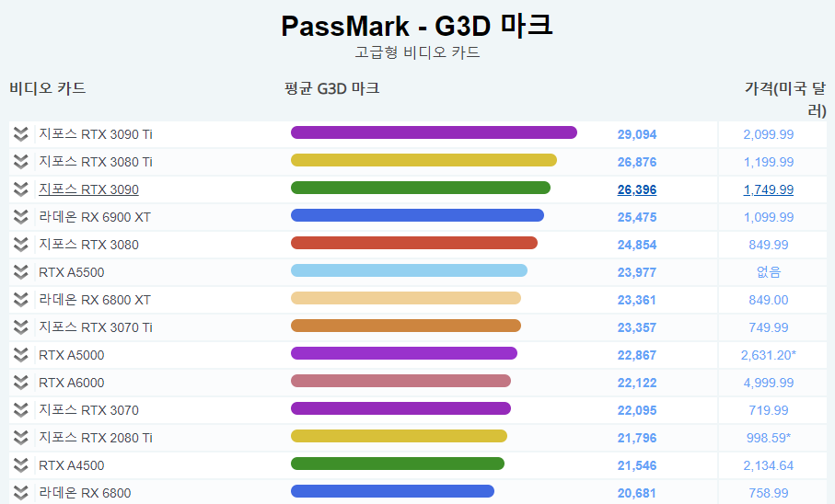The image size is (835, 504).
Task: Open the 지포스 RTX 3070 Ti card link
Action: 96,327
